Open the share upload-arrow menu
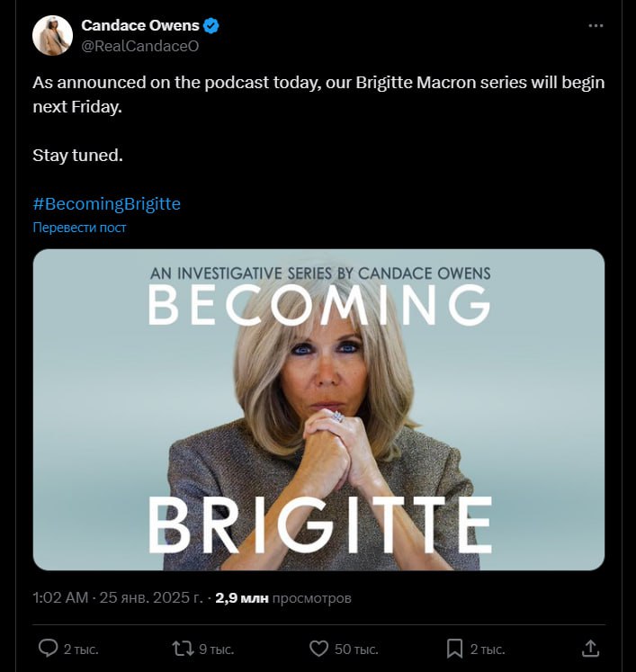Screen dimensions: 636x672 click(591, 648)
